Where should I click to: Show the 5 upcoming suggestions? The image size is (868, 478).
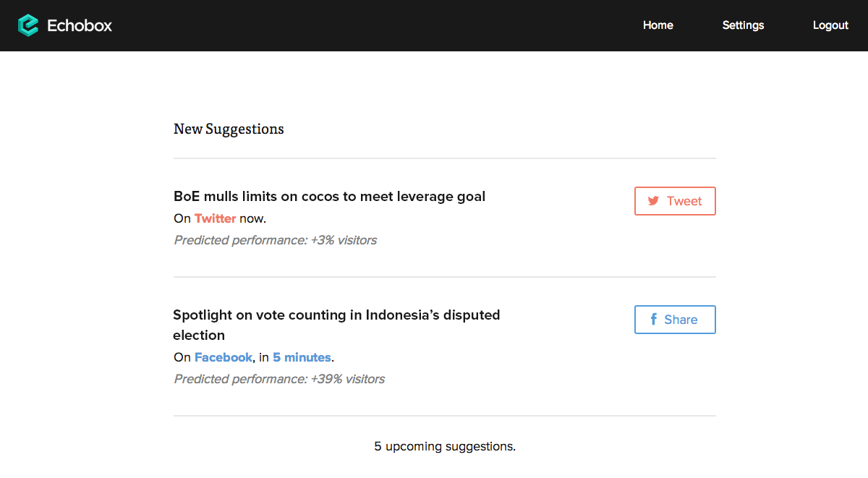click(445, 446)
